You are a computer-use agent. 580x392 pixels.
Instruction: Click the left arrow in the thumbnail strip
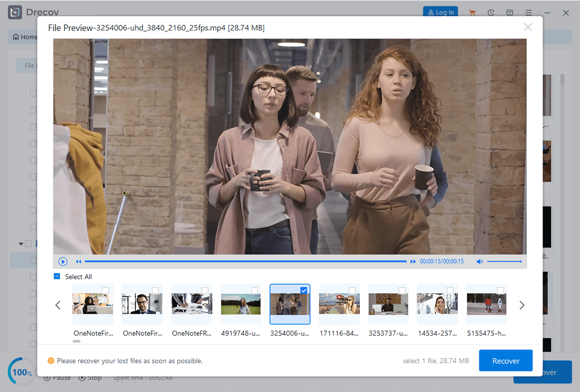[x=58, y=305]
